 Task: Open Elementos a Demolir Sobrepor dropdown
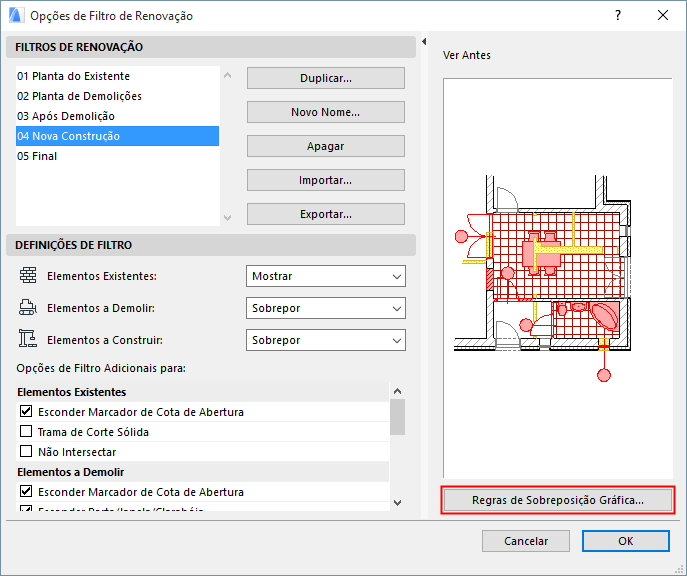[326, 308]
